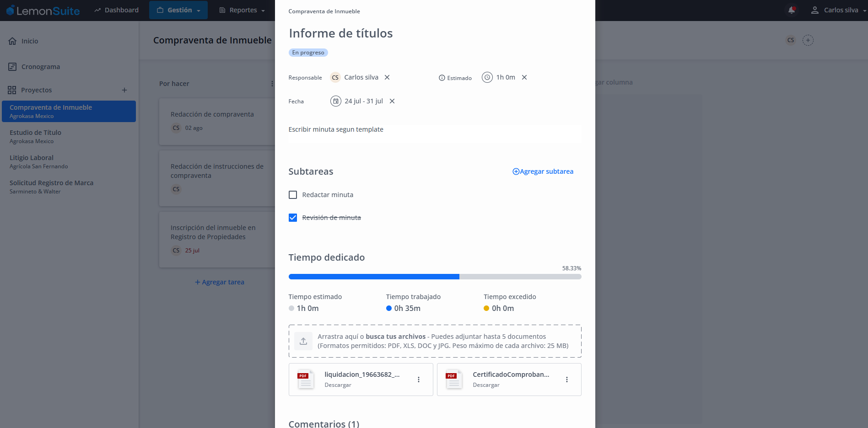Click the plus icon next to Proyectos

pyautogui.click(x=124, y=90)
